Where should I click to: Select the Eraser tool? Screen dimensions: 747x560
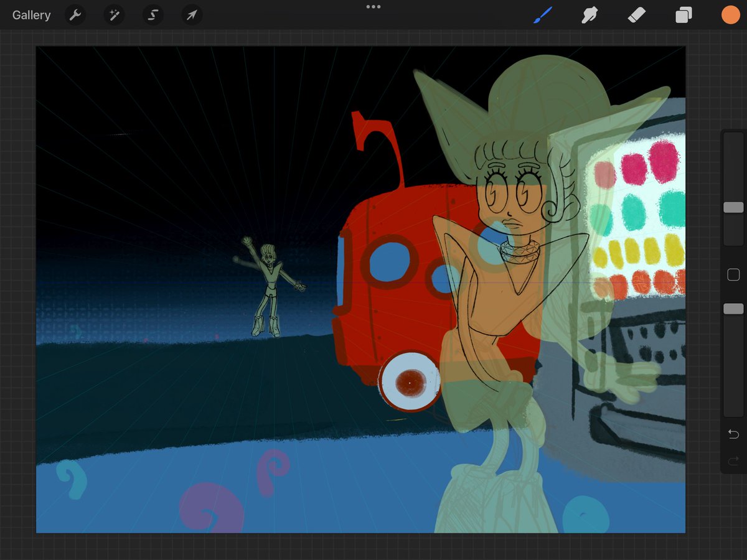click(x=637, y=15)
